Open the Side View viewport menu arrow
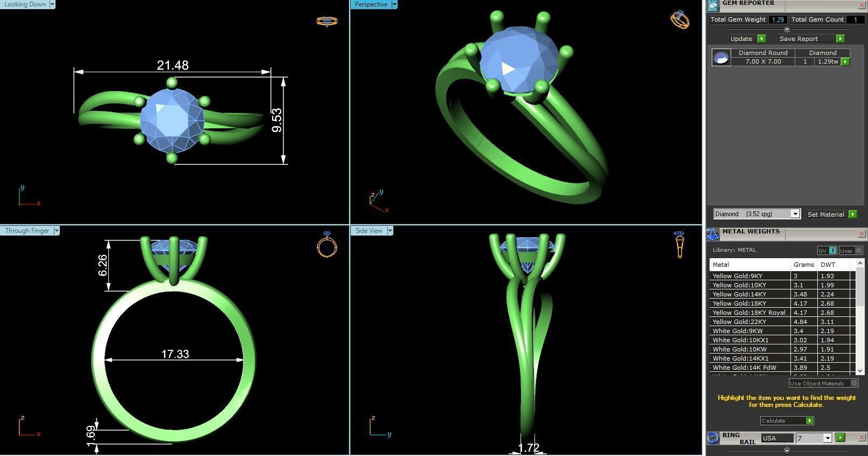 tap(390, 231)
